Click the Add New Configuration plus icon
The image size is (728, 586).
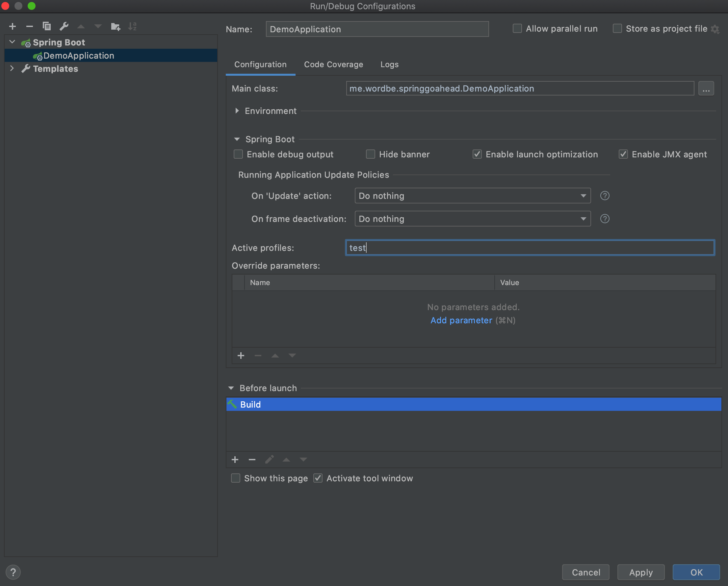tap(13, 26)
